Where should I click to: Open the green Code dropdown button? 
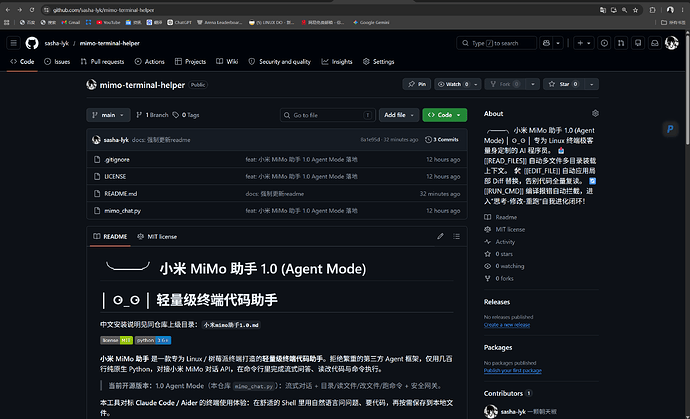pos(444,115)
